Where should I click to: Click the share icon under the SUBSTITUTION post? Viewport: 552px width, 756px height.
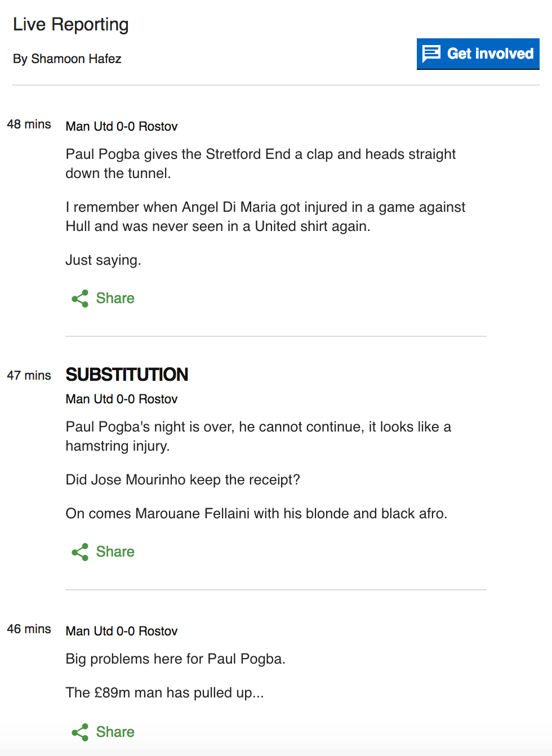(80, 552)
